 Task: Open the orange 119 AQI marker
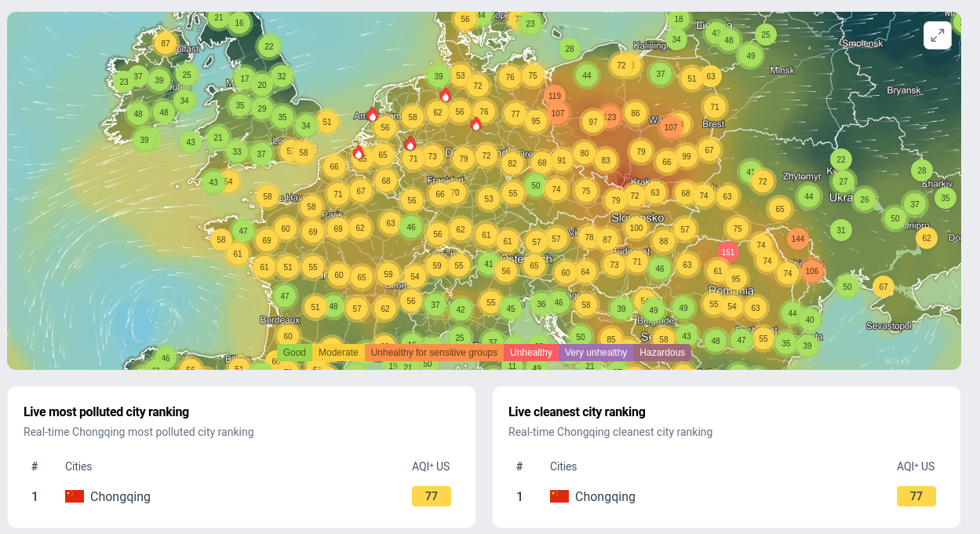coord(555,96)
